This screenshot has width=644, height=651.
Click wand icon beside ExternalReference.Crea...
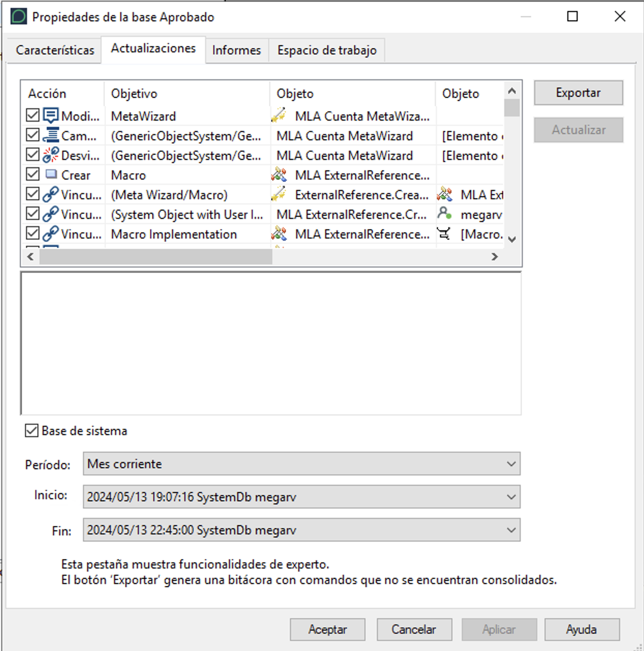[x=279, y=194]
